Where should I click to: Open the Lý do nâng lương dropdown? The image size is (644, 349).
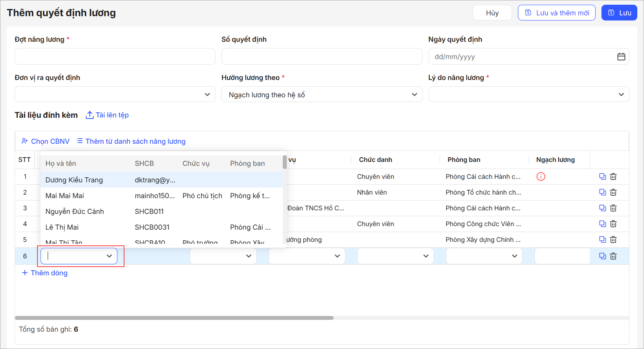coord(528,95)
